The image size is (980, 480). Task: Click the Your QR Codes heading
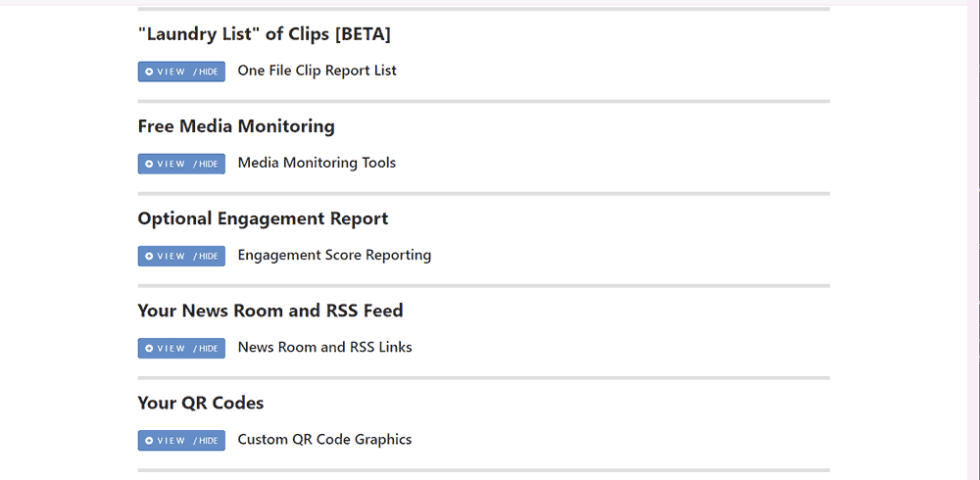point(200,403)
